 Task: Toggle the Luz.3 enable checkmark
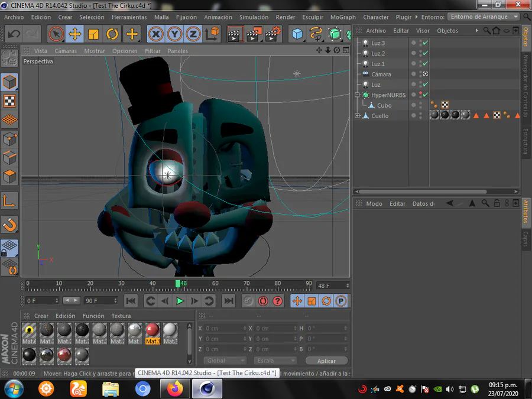click(425, 43)
